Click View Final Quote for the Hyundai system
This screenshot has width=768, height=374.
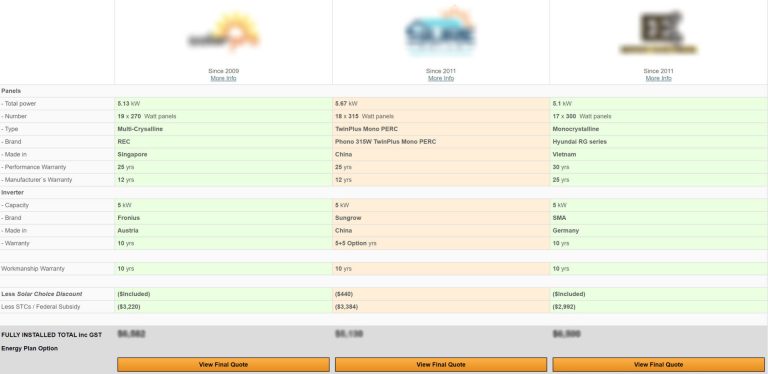point(658,364)
